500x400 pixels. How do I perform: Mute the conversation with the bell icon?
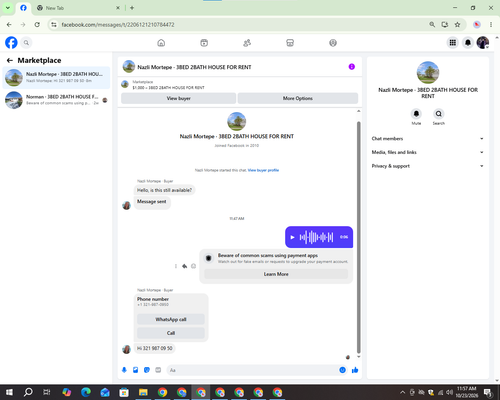coord(416,114)
